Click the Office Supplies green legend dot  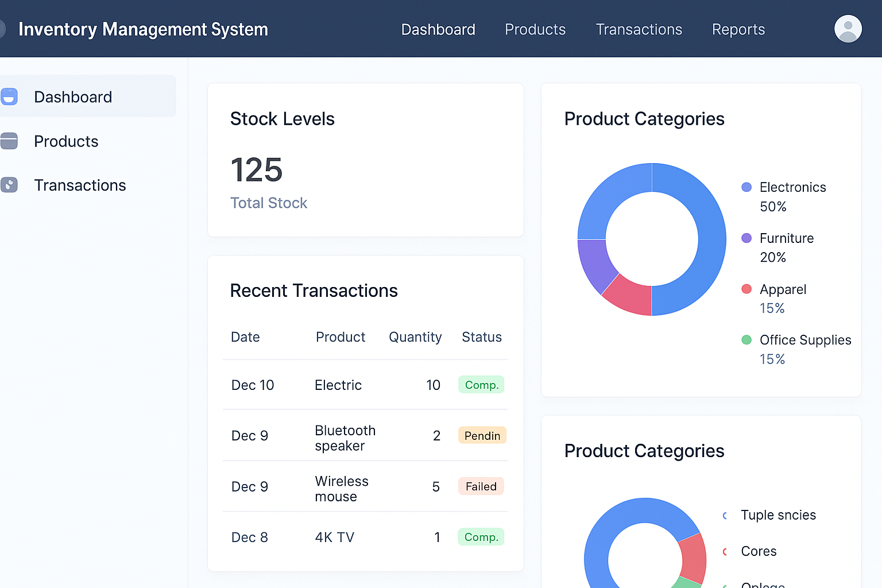coord(746,340)
